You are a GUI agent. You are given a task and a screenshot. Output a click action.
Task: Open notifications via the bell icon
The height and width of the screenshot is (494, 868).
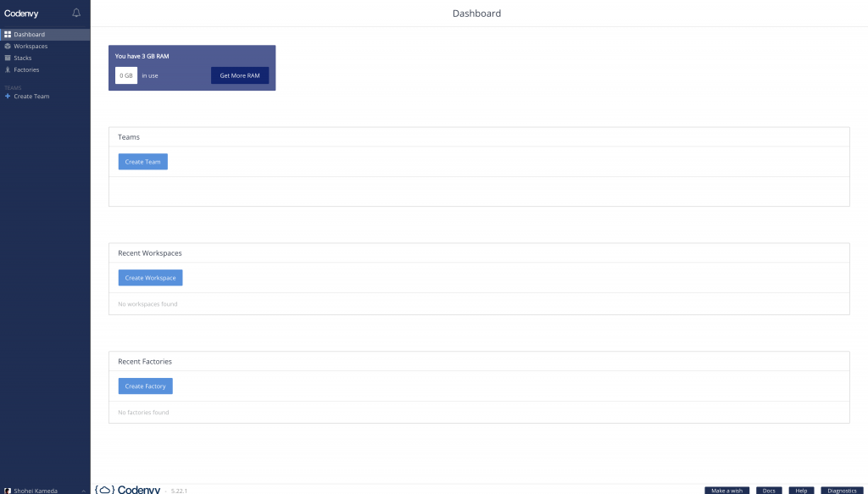pyautogui.click(x=75, y=14)
